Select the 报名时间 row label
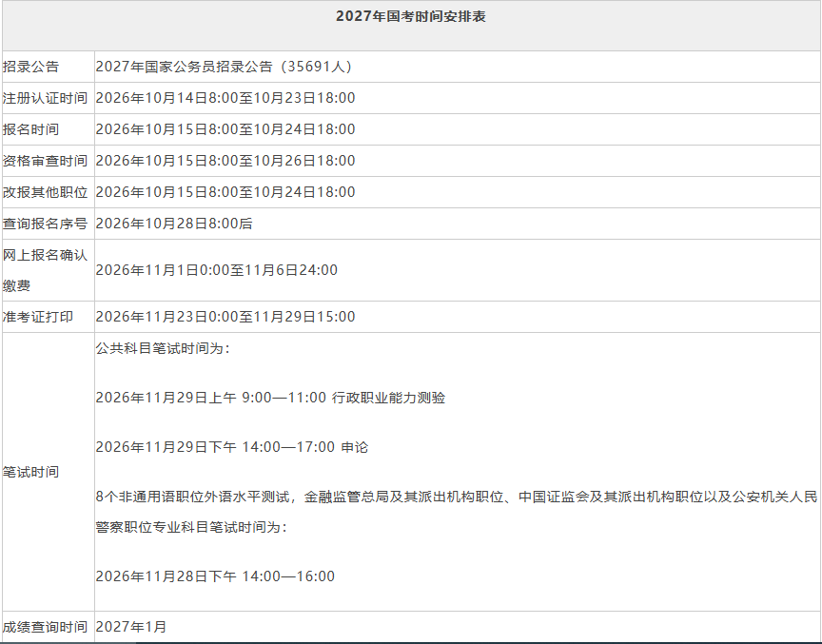Screen dimensions: 822x644 pos(31,129)
